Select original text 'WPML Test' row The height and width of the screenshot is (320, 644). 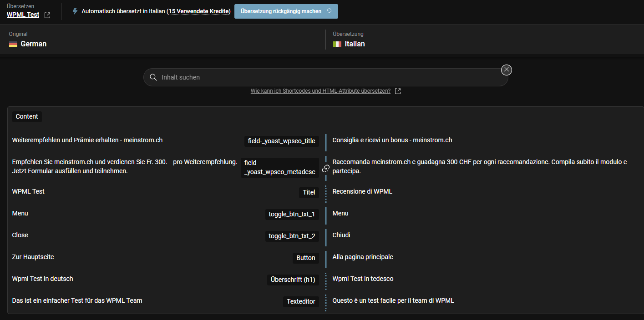(x=28, y=191)
